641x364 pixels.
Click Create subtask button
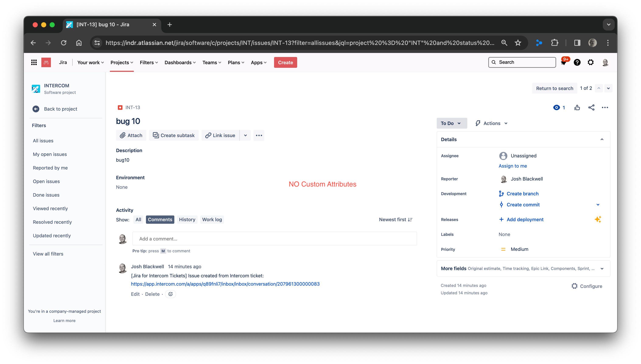tap(174, 135)
